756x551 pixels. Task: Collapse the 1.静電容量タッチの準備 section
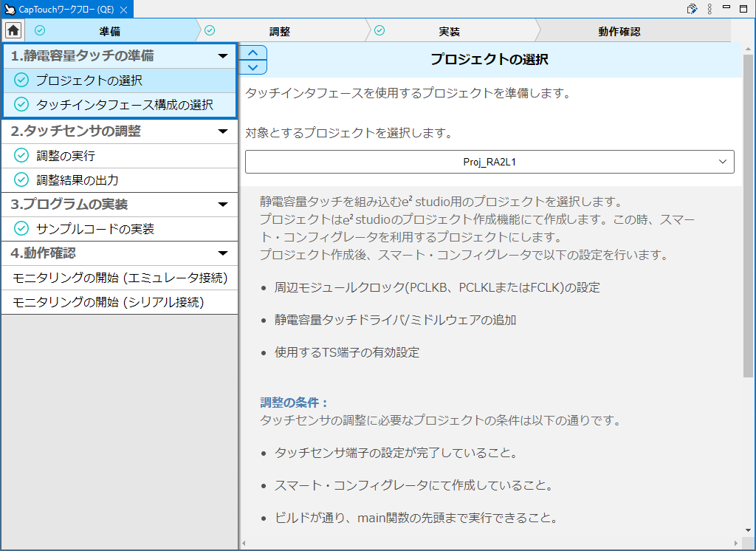tap(222, 56)
